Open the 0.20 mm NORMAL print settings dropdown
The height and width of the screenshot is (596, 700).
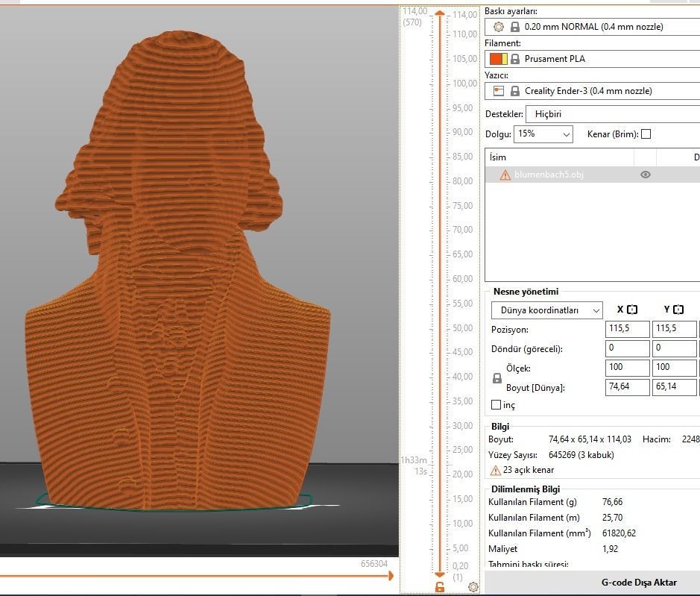pos(593,27)
